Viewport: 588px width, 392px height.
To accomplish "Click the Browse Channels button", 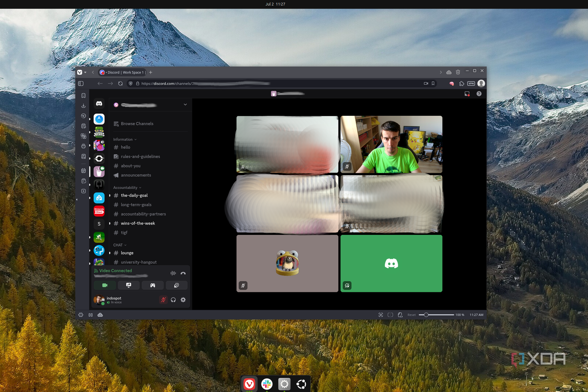I will (x=137, y=123).
